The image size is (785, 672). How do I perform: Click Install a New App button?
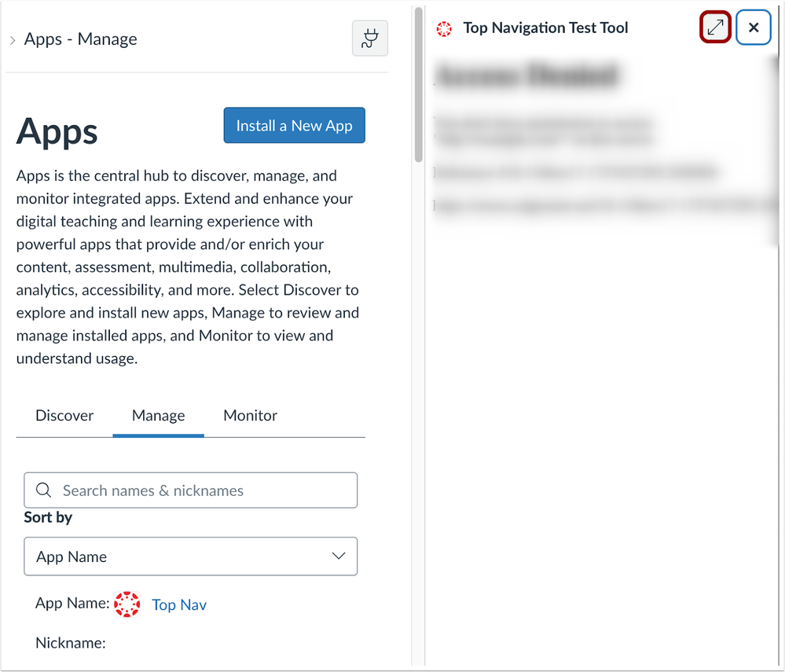click(x=295, y=125)
